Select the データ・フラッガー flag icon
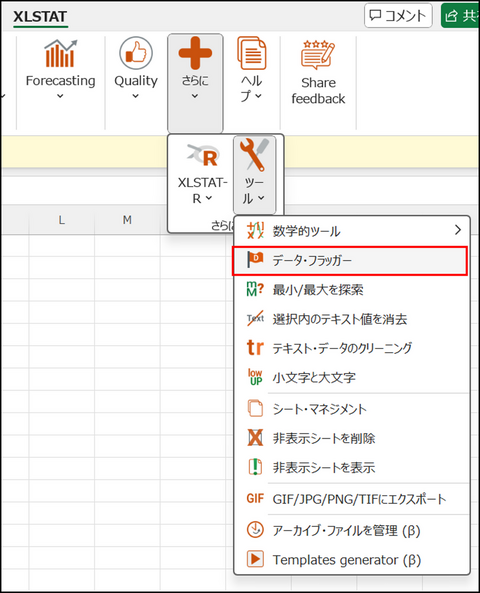The width and height of the screenshot is (480, 593). (255, 259)
